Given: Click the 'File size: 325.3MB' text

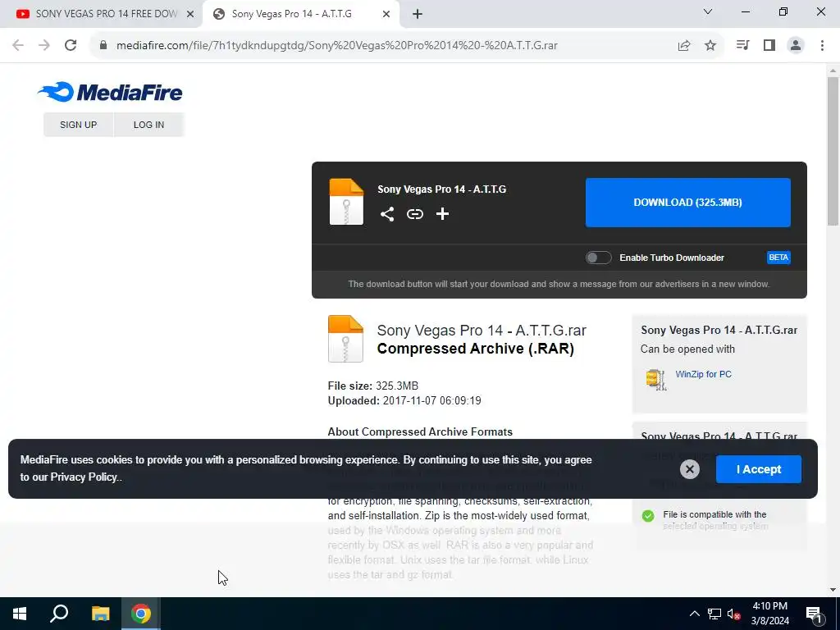Looking at the screenshot, I should point(373,386).
